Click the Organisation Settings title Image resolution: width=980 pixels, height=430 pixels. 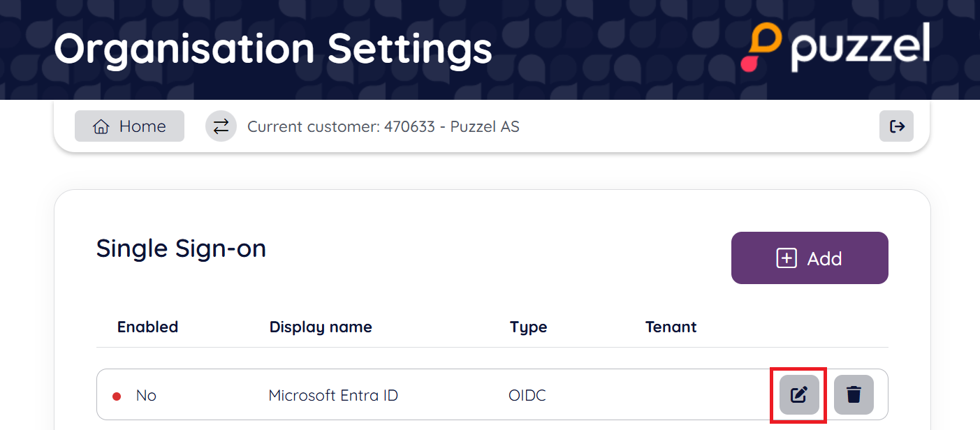273,49
